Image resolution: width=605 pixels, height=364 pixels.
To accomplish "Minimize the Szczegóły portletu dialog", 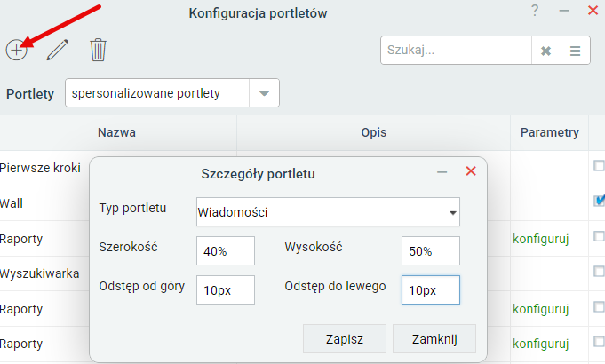I will click(x=442, y=172).
